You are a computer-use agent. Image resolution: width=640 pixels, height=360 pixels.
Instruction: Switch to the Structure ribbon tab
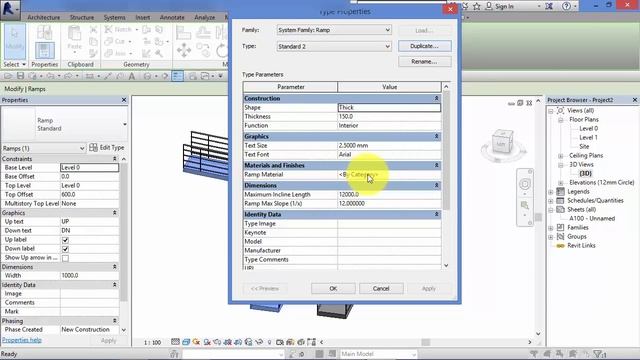(82, 18)
